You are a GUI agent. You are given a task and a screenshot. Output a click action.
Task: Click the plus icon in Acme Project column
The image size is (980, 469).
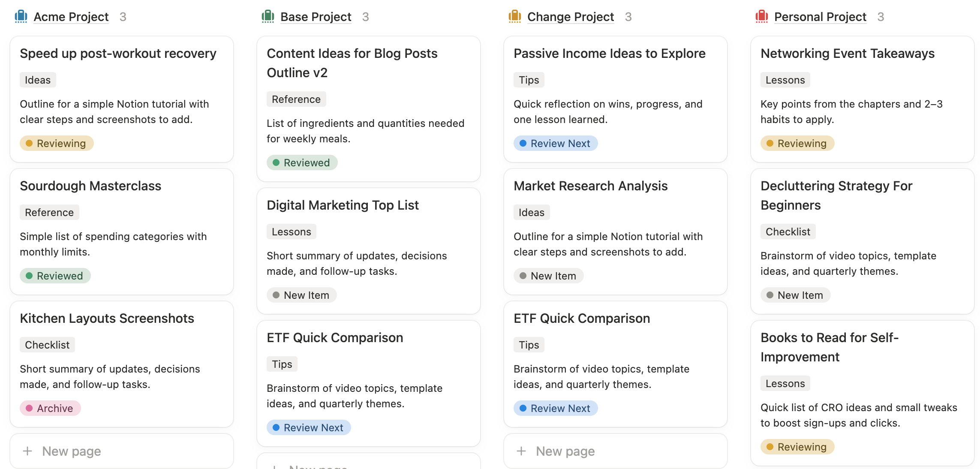(28, 451)
